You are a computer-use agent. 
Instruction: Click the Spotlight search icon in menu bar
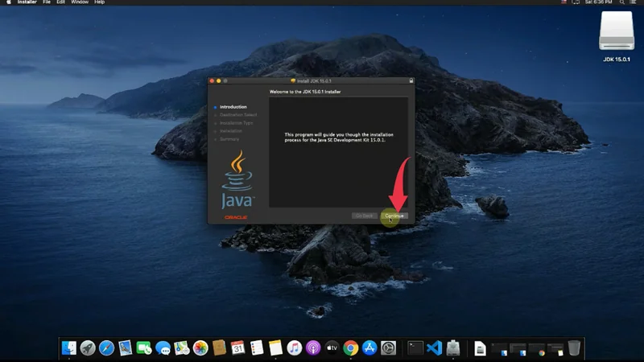click(621, 2)
